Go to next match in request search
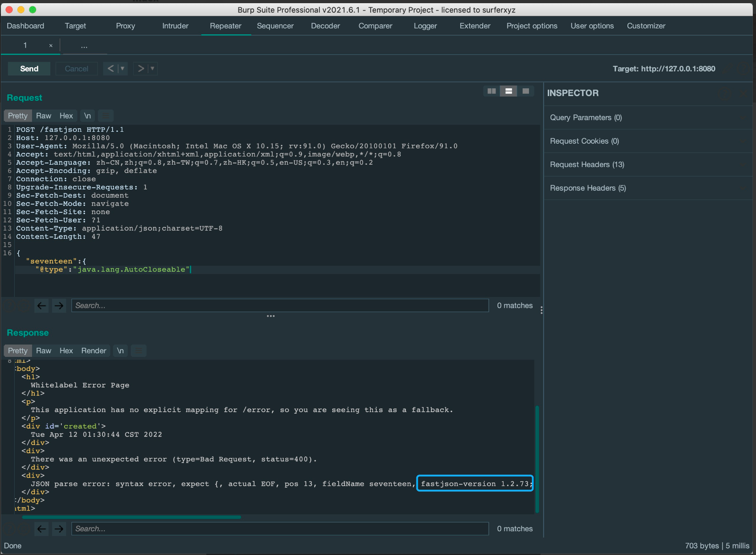 point(59,306)
